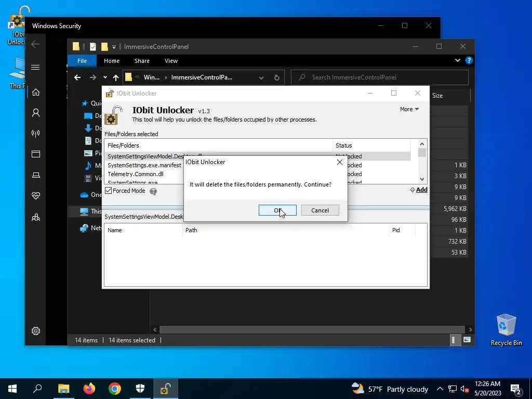Open taskbar search
The image size is (532, 399).
pyautogui.click(x=37, y=389)
